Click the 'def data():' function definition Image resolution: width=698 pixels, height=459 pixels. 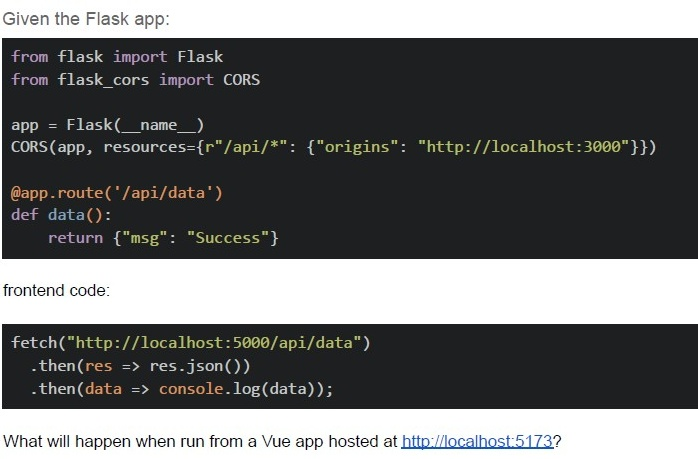pyautogui.click(x=61, y=215)
